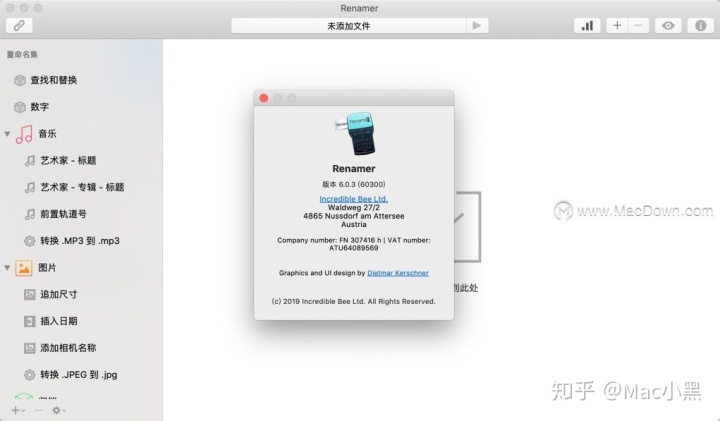Click the 图片 group label
Screen dimensions: 720x421
[47, 268]
